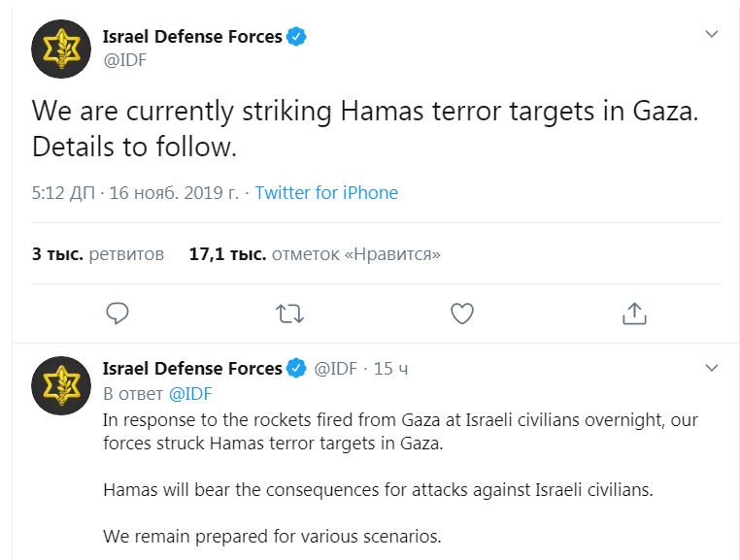This screenshot has width=740, height=560.
Task: Open the @IDF mention in the В ответ line
Action: click(x=190, y=394)
